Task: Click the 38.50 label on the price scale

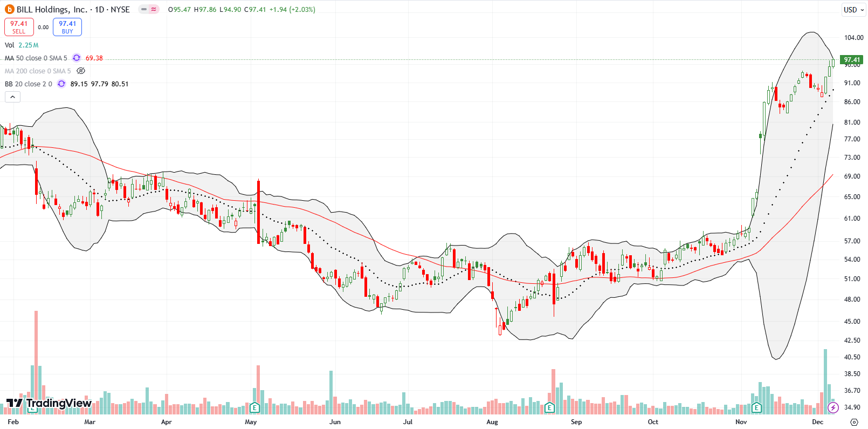Action: pyautogui.click(x=852, y=374)
